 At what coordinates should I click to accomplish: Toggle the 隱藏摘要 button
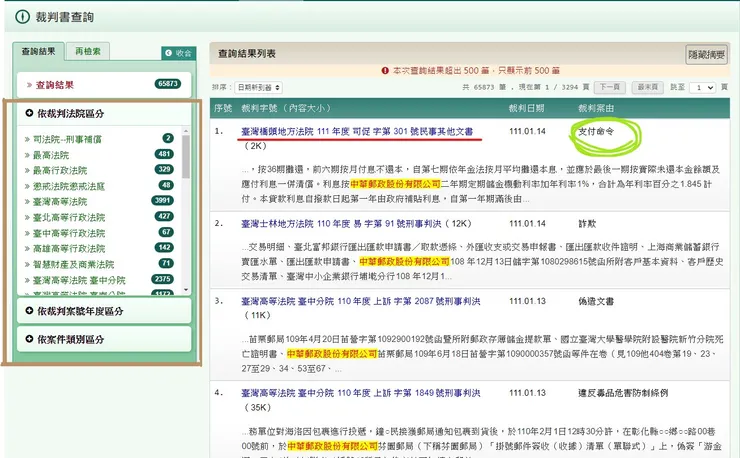pyautogui.click(x=705, y=55)
